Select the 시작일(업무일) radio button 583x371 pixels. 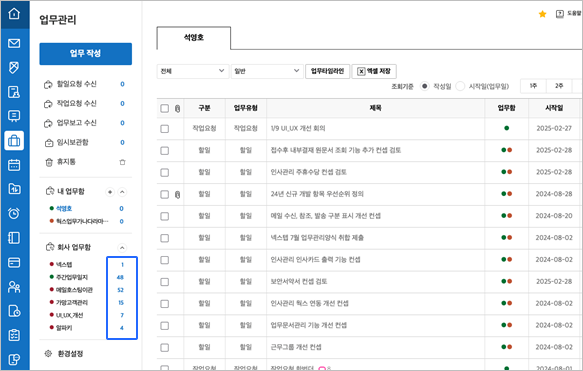(x=460, y=86)
